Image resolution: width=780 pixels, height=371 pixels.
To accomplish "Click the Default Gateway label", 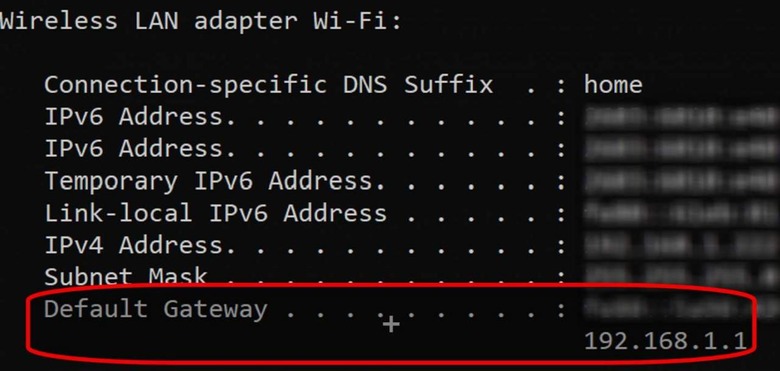I will [x=156, y=310].
